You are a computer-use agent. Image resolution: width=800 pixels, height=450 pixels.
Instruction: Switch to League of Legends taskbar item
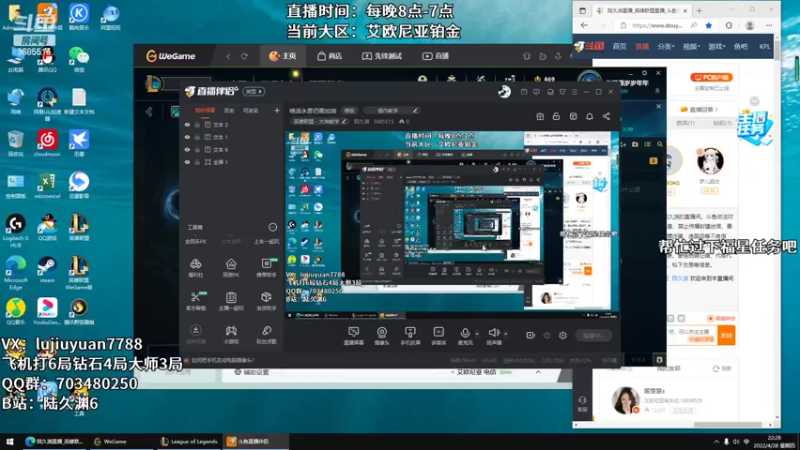pos(189,441)
